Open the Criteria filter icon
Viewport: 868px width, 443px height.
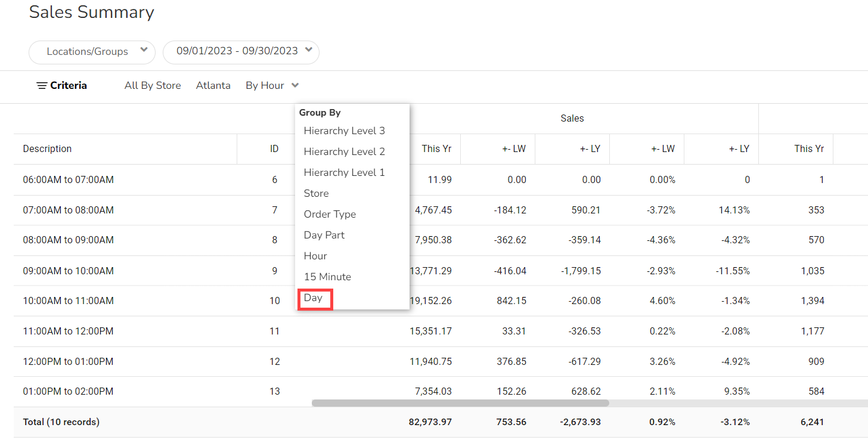coord(42,86)
